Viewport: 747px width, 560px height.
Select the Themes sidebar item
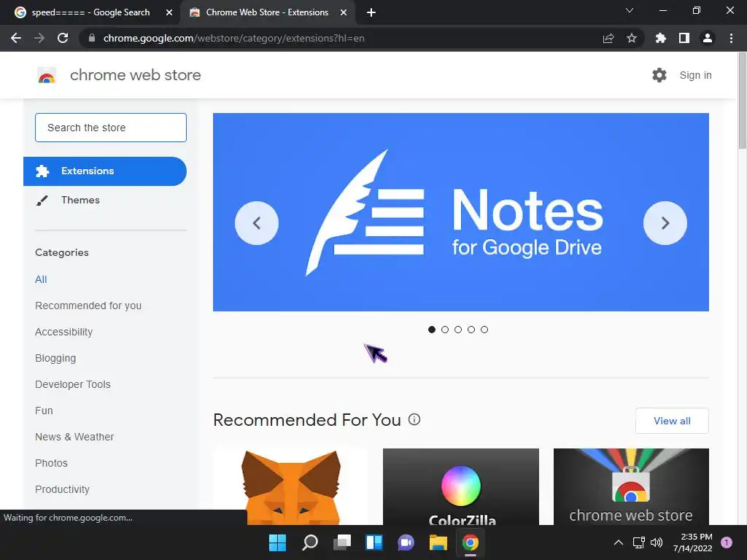tap(80, 200)
